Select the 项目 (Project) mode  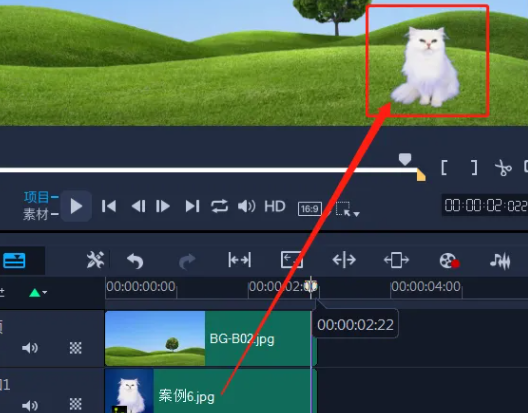click(x=36, y=197)
